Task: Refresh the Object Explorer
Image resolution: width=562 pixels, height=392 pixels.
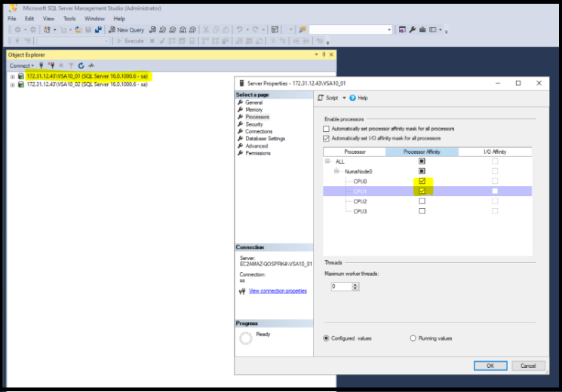Action: pyautogui.click(x=81, y=66)
